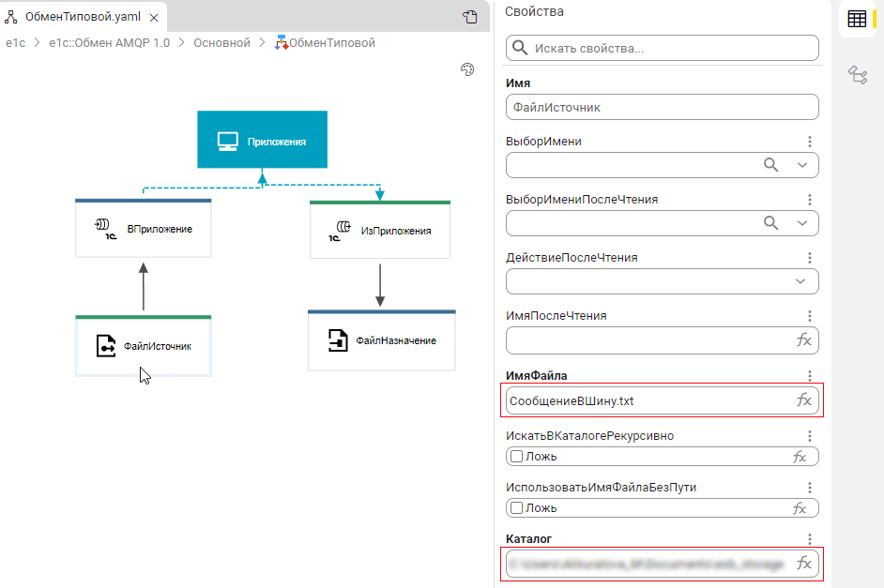This screenshot has width=884, height=588.
Task: Edit the Имя field ФайлИсточник
Action: point(663,107)
